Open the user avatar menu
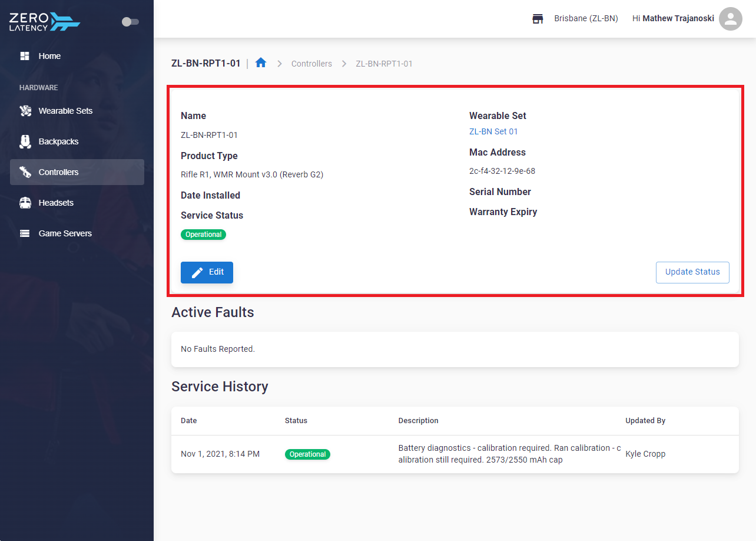The width and height of the screenshot is (756, 541). pyautogui.click(x=731, y=19)
